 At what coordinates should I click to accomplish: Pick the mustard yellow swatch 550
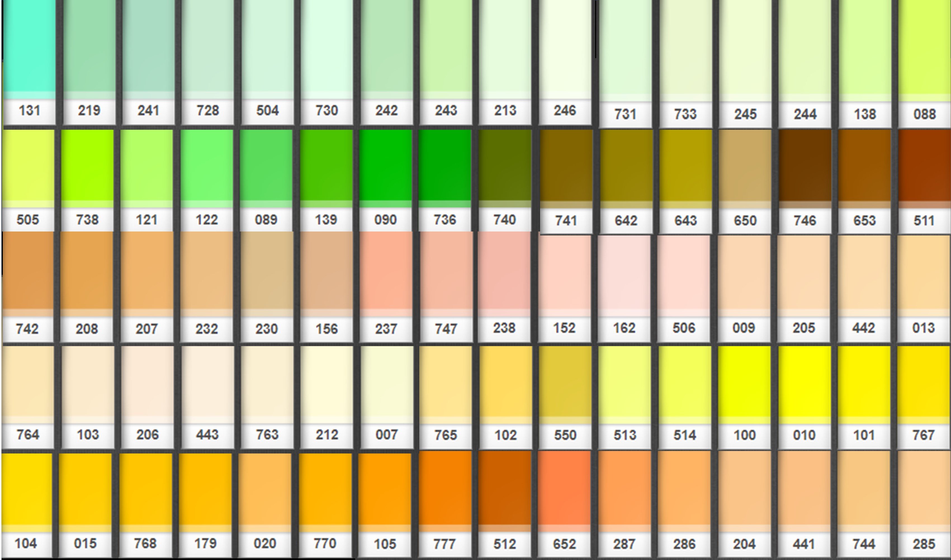tap(565, 381)
